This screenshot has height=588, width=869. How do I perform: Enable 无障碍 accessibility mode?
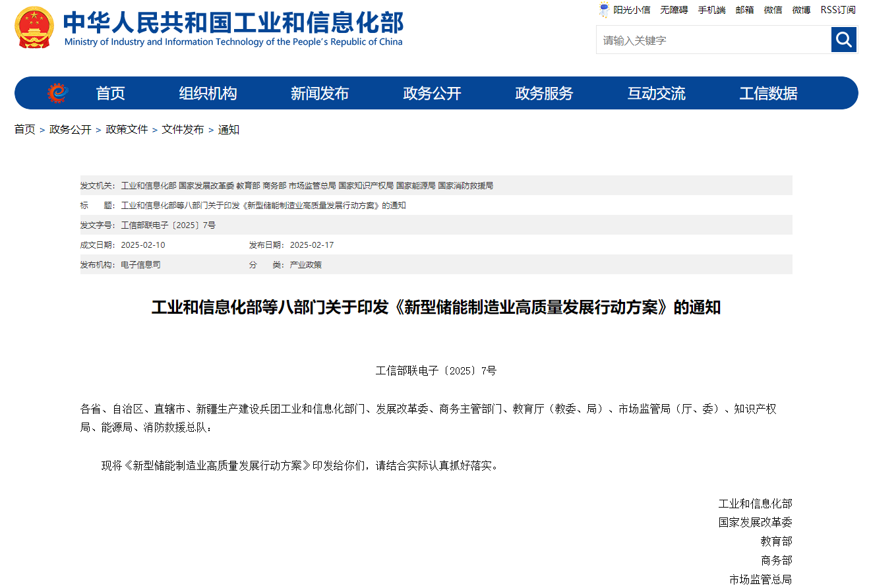[x=674, y=9]
